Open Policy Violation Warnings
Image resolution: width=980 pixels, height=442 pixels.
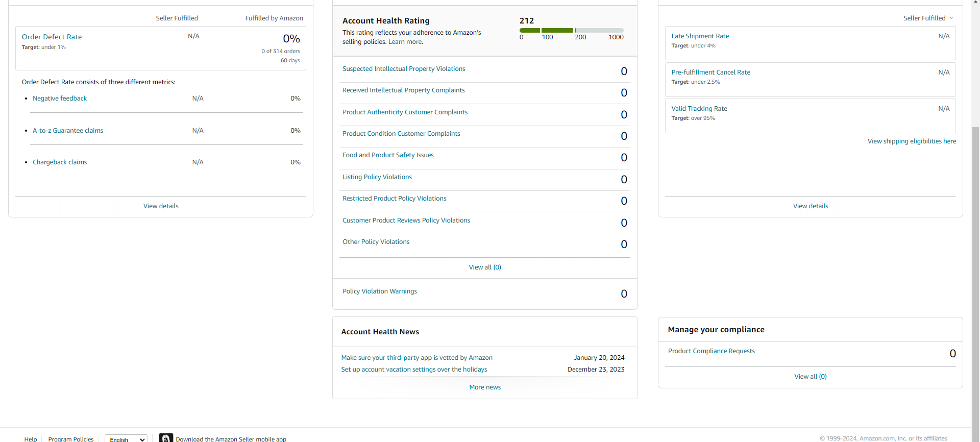click(x=380, y=291)
